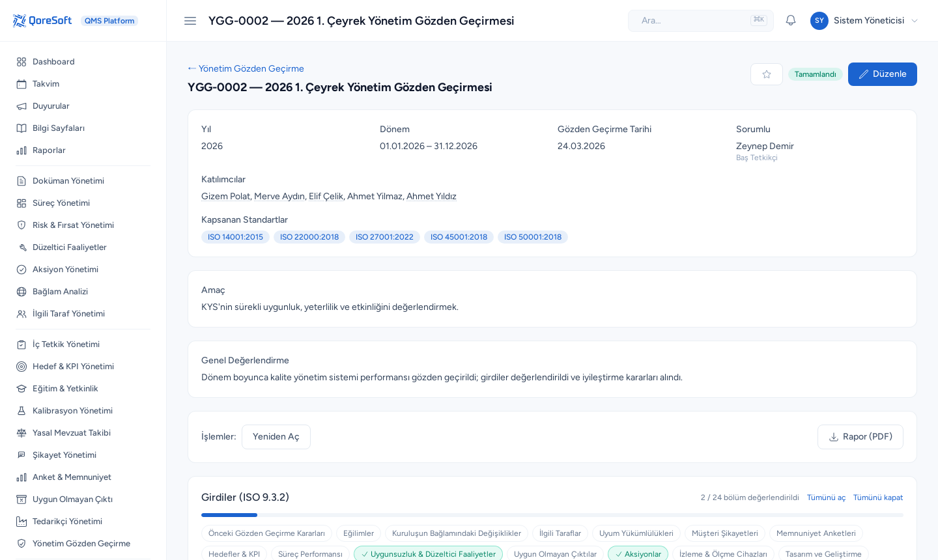Click the Hedef & KPI Yönetimi target icon
The height and width of the screenshot is (560, 938).
(21, 367)
